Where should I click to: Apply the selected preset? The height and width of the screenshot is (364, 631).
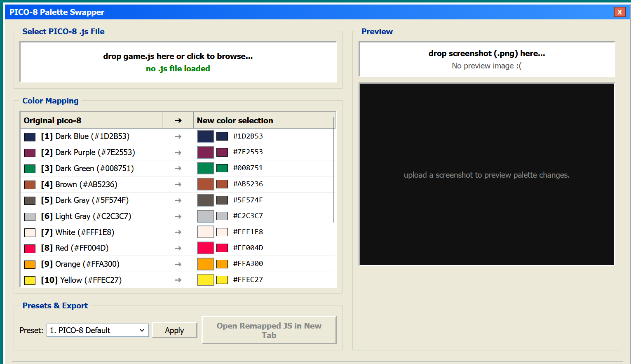(x=174, y=330)
